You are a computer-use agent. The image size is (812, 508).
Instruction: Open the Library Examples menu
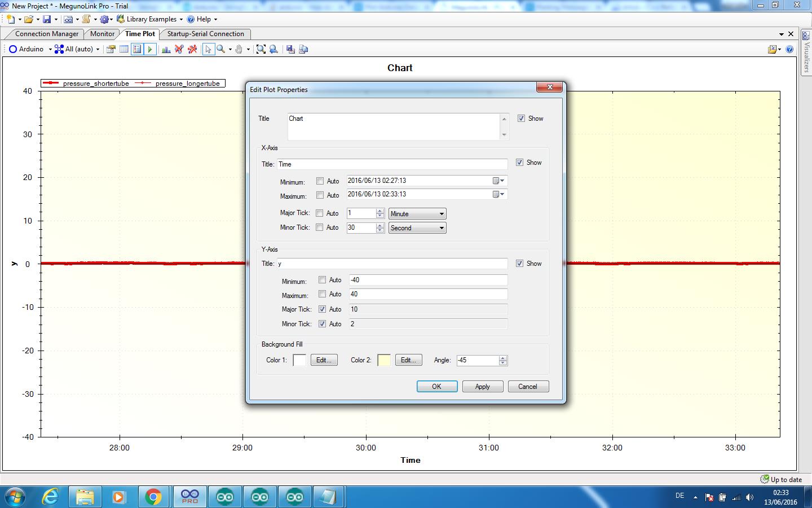[150, 19]
